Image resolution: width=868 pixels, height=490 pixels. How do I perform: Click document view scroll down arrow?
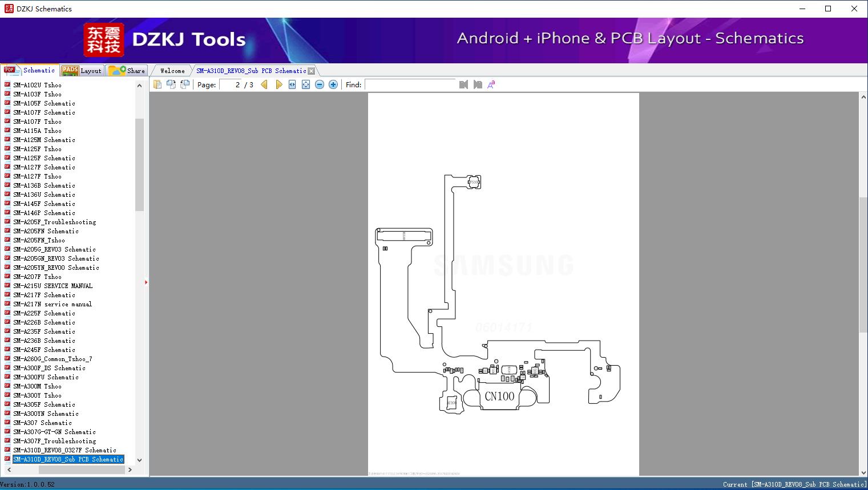pos(863,472)
